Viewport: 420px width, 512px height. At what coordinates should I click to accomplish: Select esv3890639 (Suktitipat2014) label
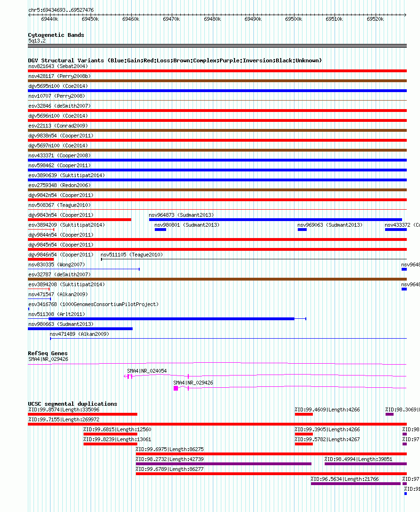coord(67,175)
